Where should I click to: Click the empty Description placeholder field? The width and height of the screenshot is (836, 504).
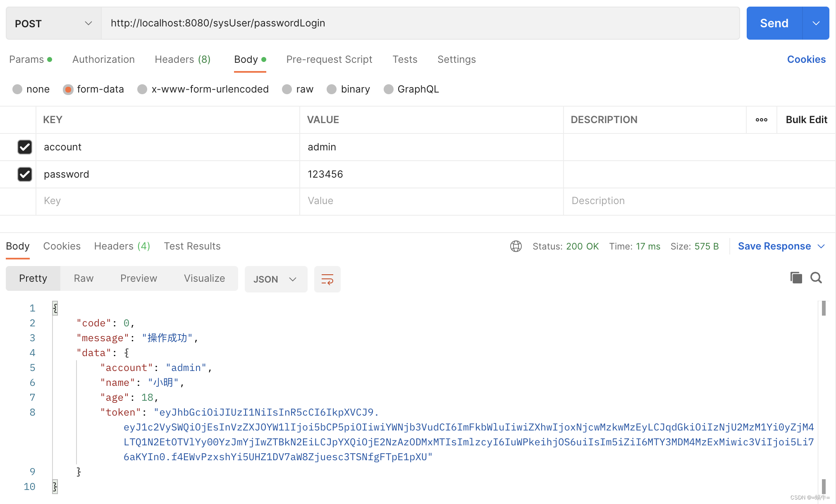coord(699,201)
